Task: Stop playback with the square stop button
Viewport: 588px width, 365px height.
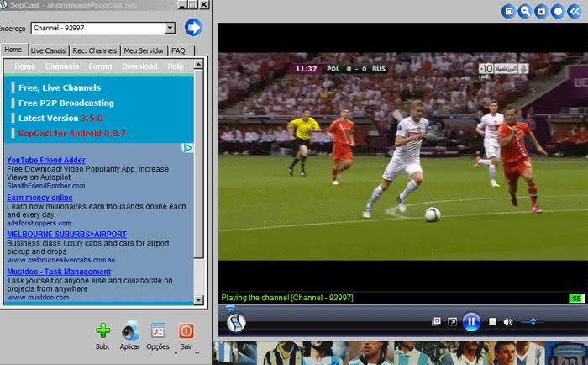Action: [492, 322]
